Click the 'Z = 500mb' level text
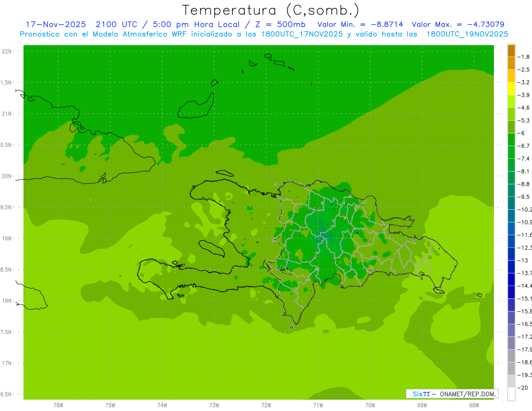 (279, 24)
